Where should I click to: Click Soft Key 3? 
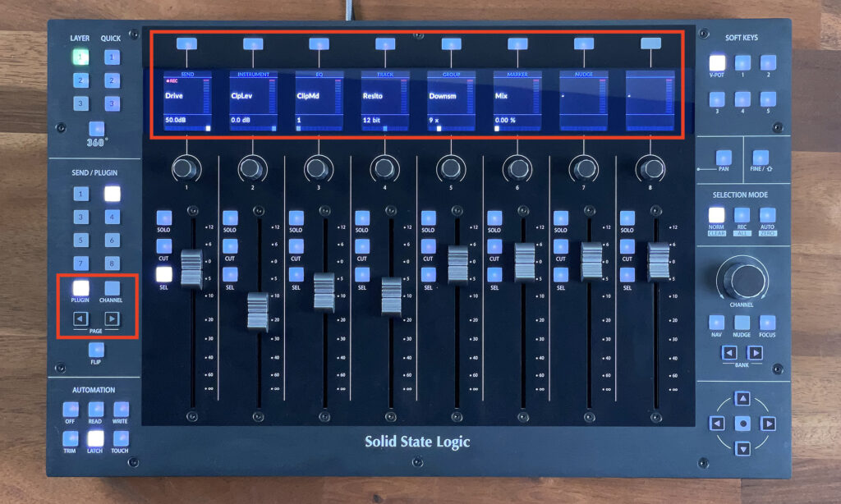(717, 99)
